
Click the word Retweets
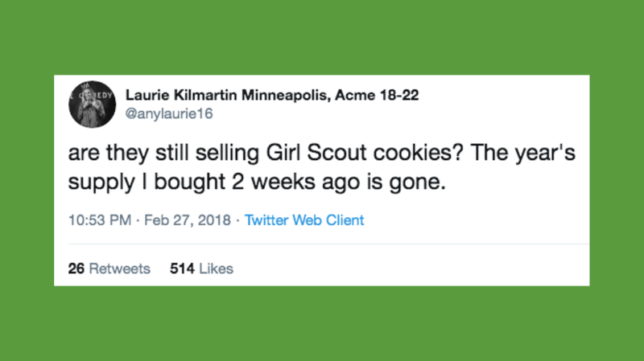[119, 269]
